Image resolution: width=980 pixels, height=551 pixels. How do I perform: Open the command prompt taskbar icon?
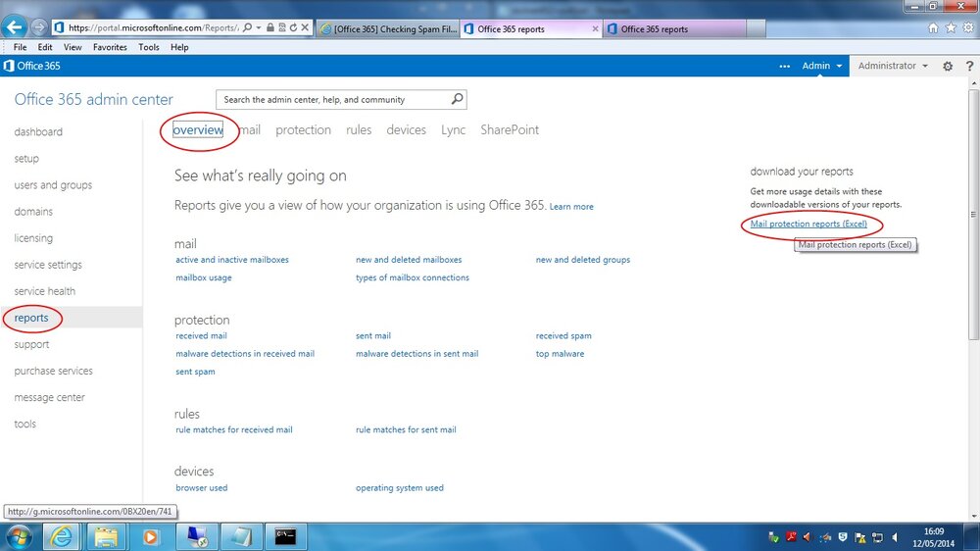point(285,536)
